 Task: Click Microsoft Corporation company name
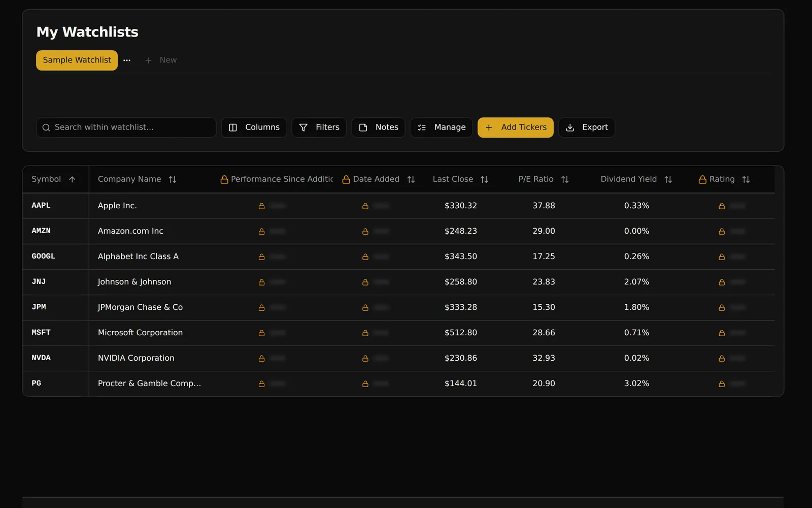[x=140, y=333]
